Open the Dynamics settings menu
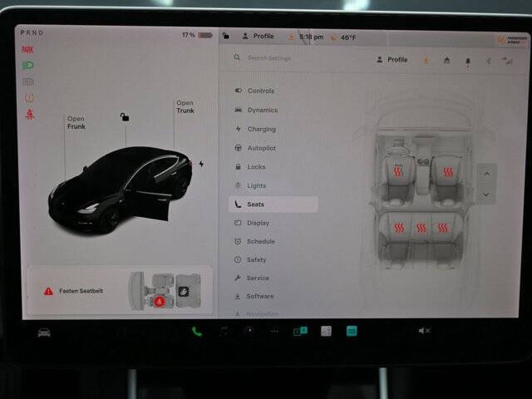The height and width of the screenshot is (399, 532). (x=256, y=110)
